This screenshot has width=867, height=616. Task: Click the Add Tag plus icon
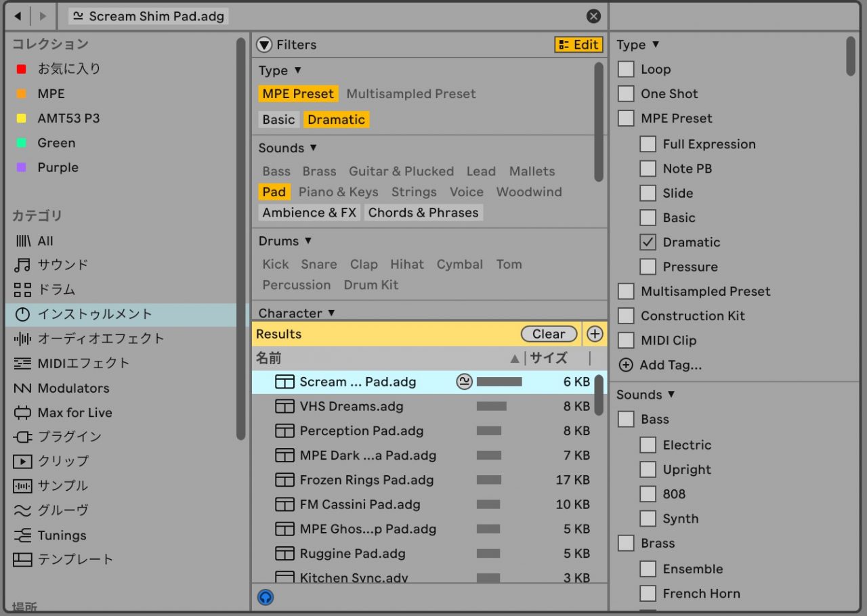click(x=626, y=365)
